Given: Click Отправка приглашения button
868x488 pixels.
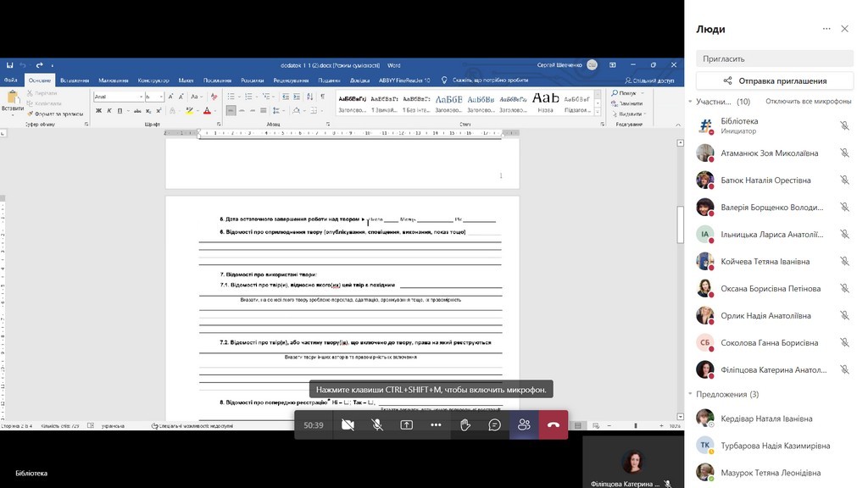Looking at the screenshot, I should pos(775,80).
